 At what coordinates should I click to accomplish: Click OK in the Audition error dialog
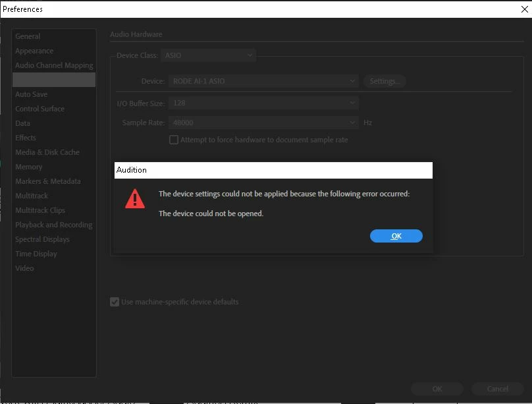[x=396, y=236]
